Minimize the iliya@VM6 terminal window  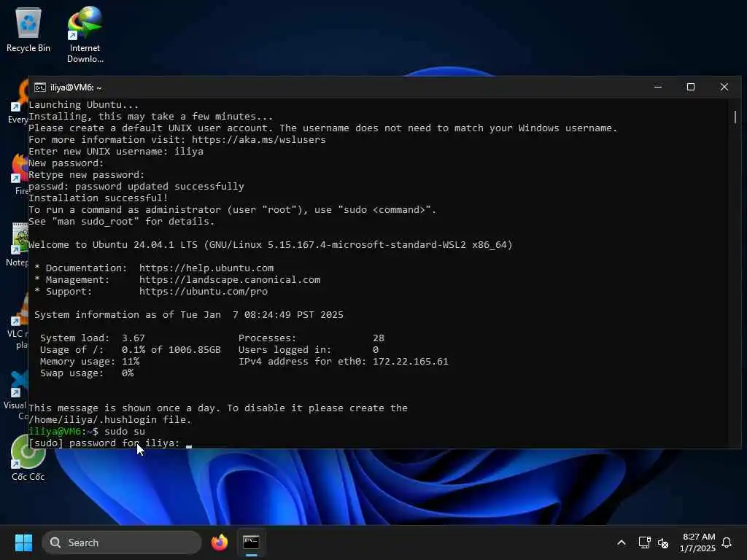pyautogui.click(x=658, y=87)
